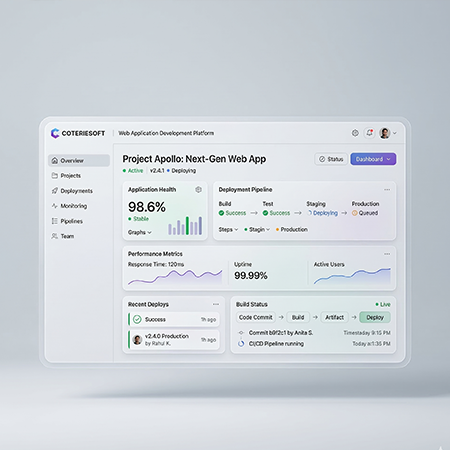Click the CI/CD pipeline running spinner
Viewport: 450px width, 450px height.
(x=241, y=343)
